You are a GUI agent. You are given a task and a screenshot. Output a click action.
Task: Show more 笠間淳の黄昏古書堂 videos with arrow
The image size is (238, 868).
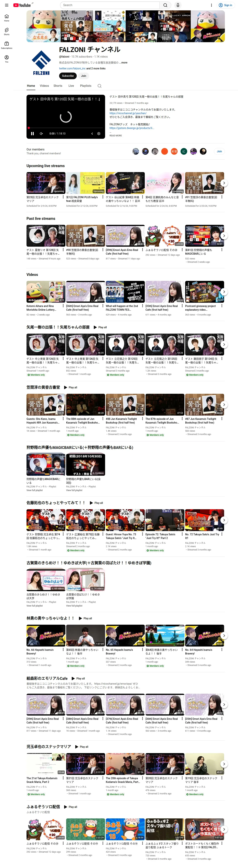pos(224,405)
